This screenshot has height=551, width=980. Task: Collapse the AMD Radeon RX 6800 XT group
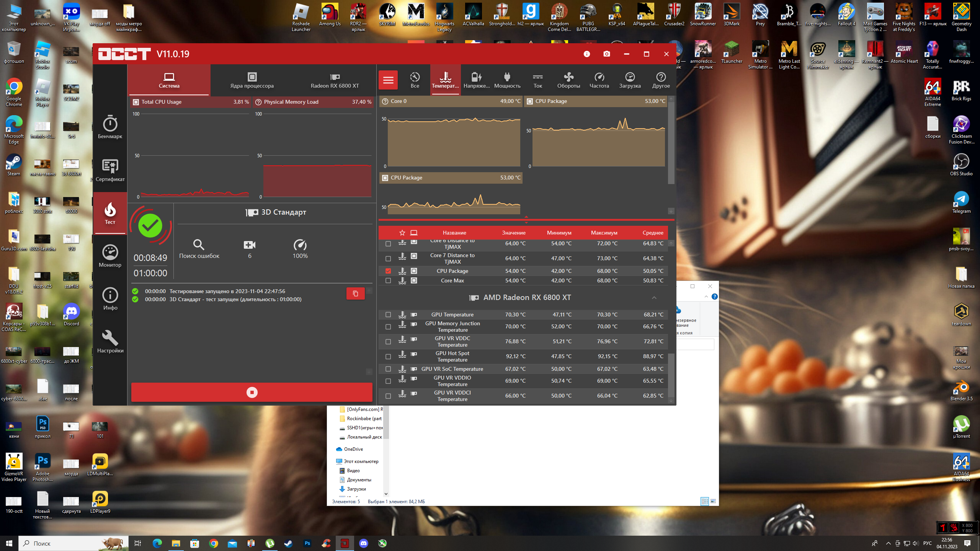654,298
